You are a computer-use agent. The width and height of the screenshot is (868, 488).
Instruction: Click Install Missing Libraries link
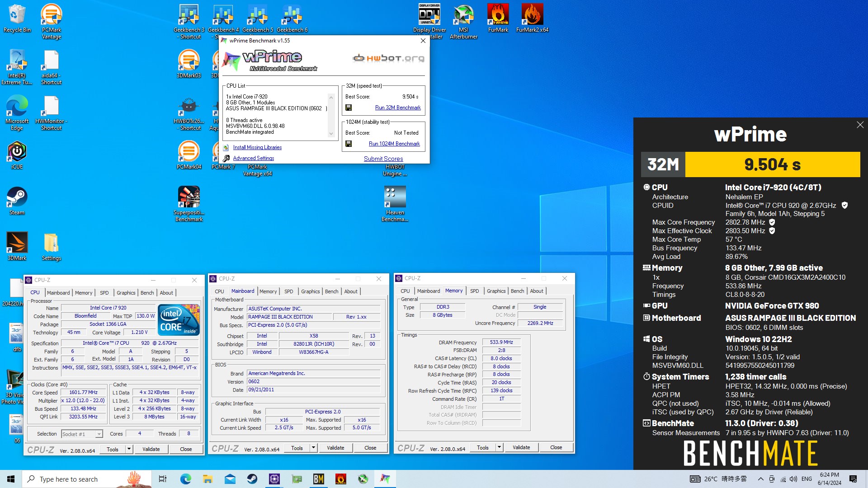(x=257, y=147)
